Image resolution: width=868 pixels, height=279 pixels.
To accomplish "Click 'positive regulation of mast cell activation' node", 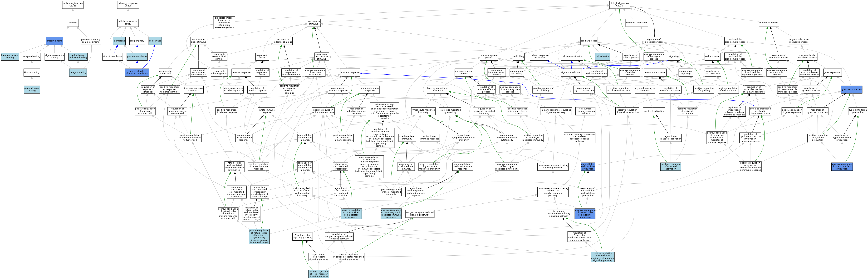I will 671,166.
